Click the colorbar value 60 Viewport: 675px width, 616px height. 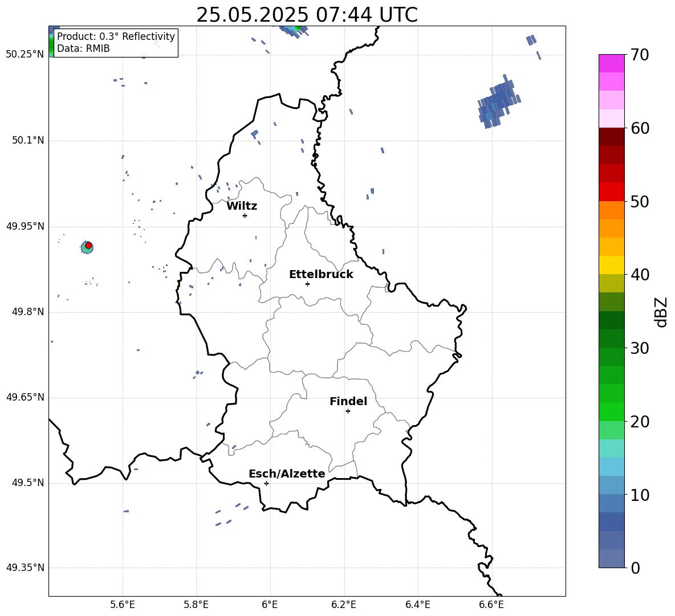click(639, 128)
